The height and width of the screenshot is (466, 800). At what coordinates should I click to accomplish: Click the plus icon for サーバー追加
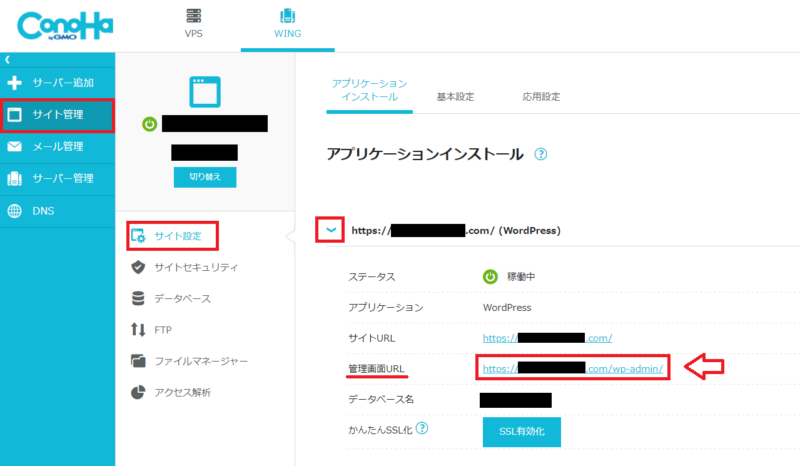tap(14, 83)
